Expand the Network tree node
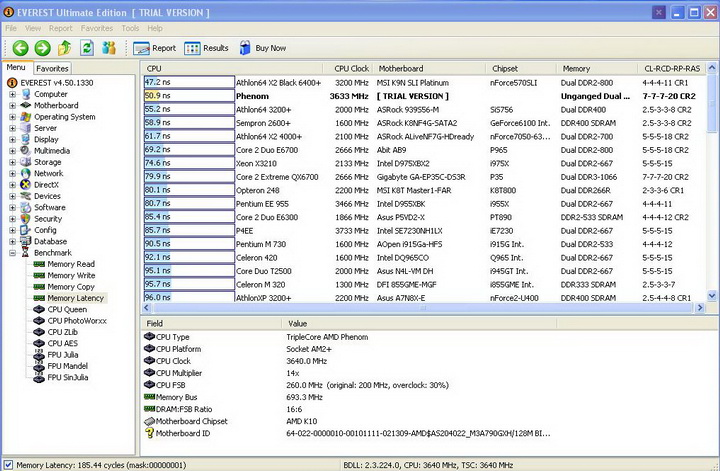 click(x=12, y=173)
